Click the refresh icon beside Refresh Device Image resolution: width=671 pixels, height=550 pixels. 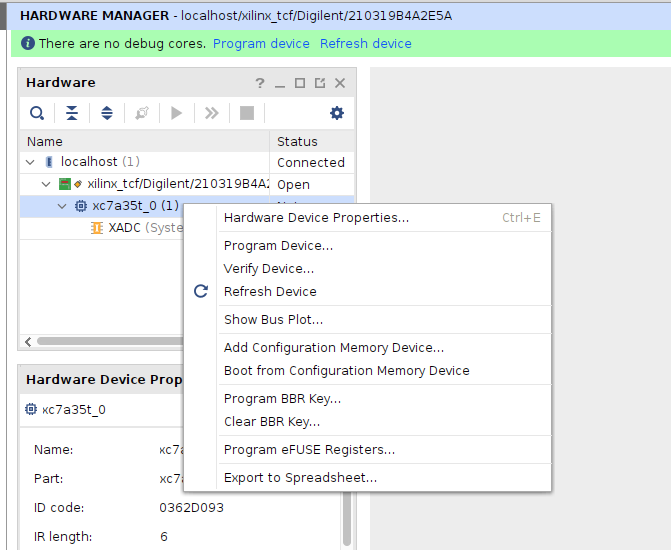click(x=201, y=291)
